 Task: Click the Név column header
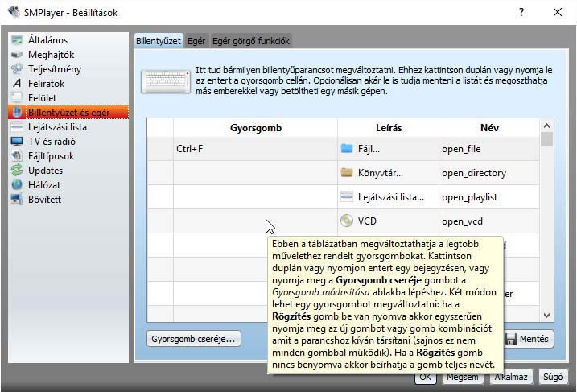pos(489,128)
